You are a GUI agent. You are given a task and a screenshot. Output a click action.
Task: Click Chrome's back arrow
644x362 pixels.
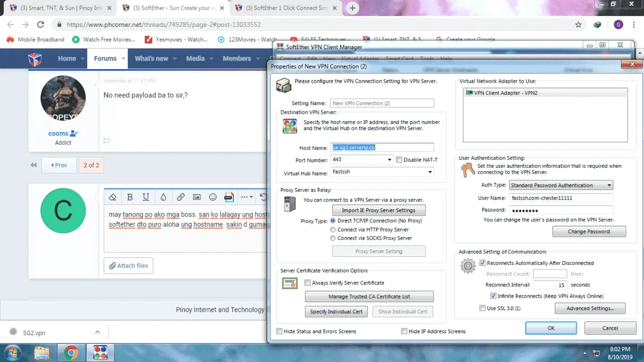[10, 25]
